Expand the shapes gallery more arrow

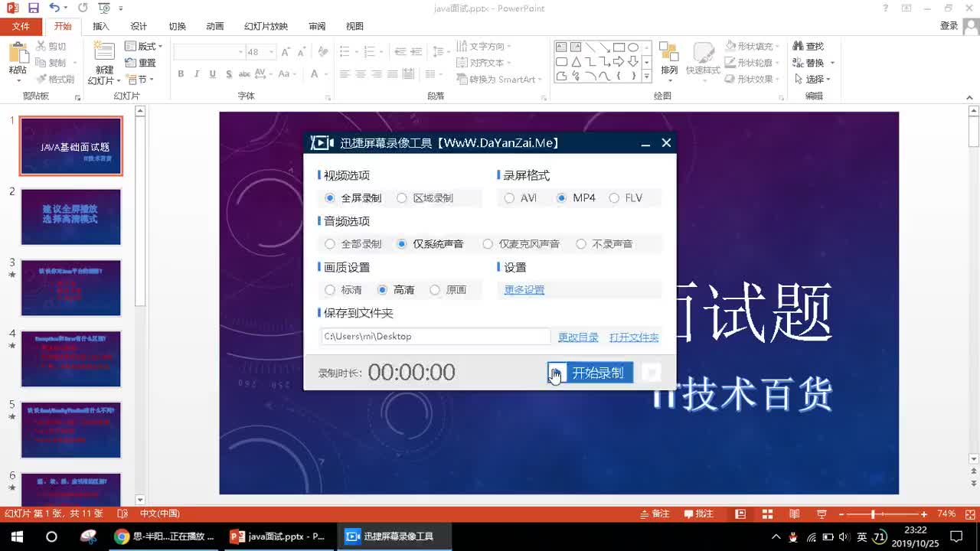coord(647,77)
